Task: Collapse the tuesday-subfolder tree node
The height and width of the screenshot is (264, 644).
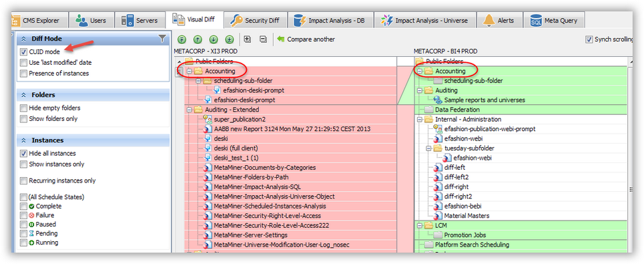Action: (x=429, y=148)
